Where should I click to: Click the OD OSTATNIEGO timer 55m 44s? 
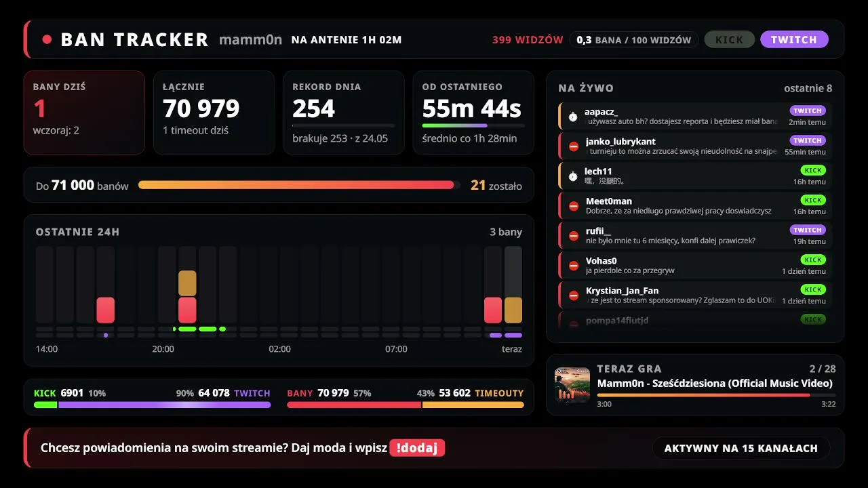[472, 108]
